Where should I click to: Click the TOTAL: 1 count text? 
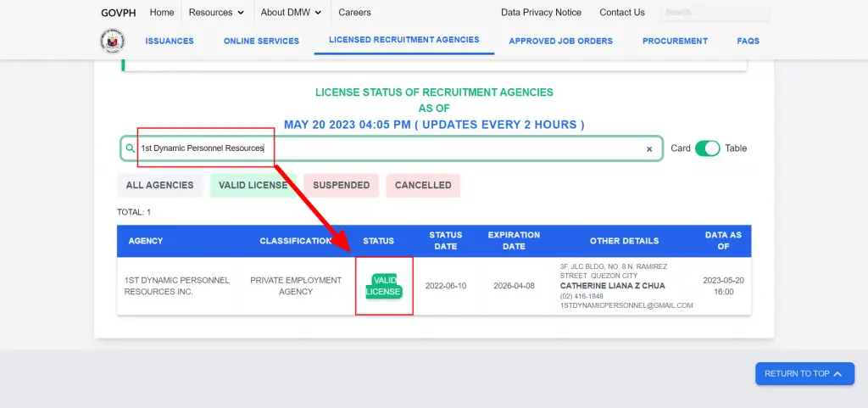tap(134, 213)
